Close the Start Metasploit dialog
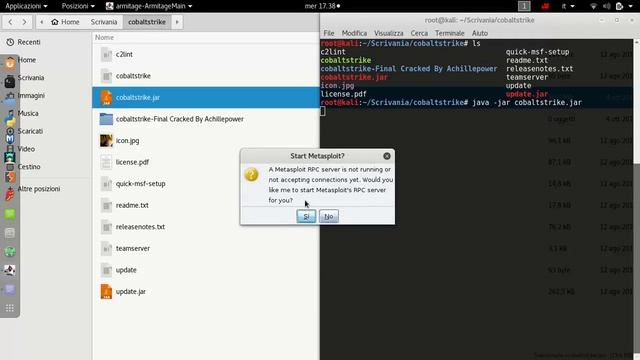 tap(387, 156)
